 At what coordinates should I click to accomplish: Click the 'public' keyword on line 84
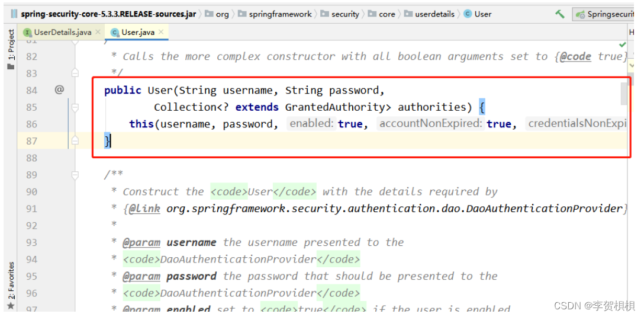tap(123, 90)
